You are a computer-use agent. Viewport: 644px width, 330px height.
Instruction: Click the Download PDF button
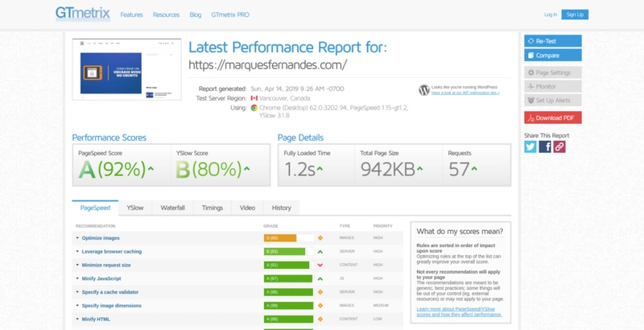pos(553,118)
